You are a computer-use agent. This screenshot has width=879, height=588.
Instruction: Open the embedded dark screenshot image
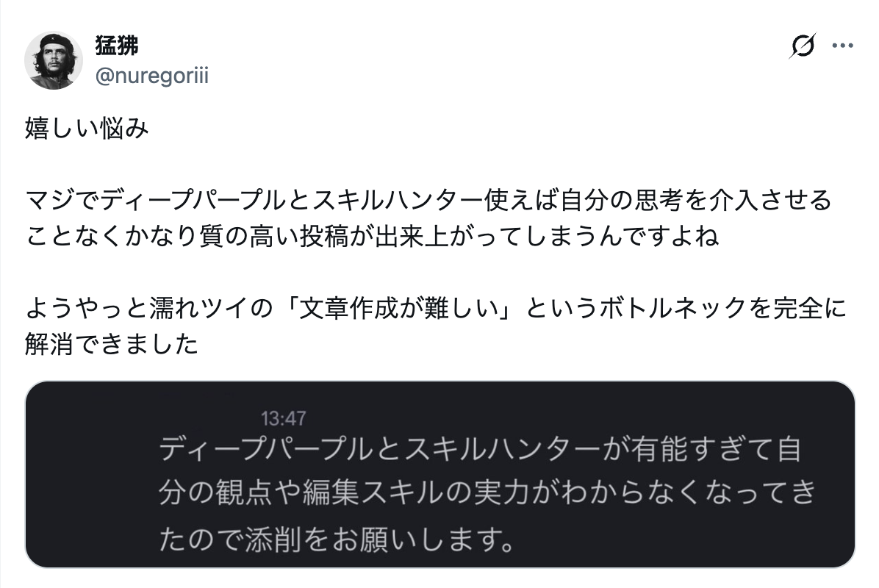[x=439, y=474]
